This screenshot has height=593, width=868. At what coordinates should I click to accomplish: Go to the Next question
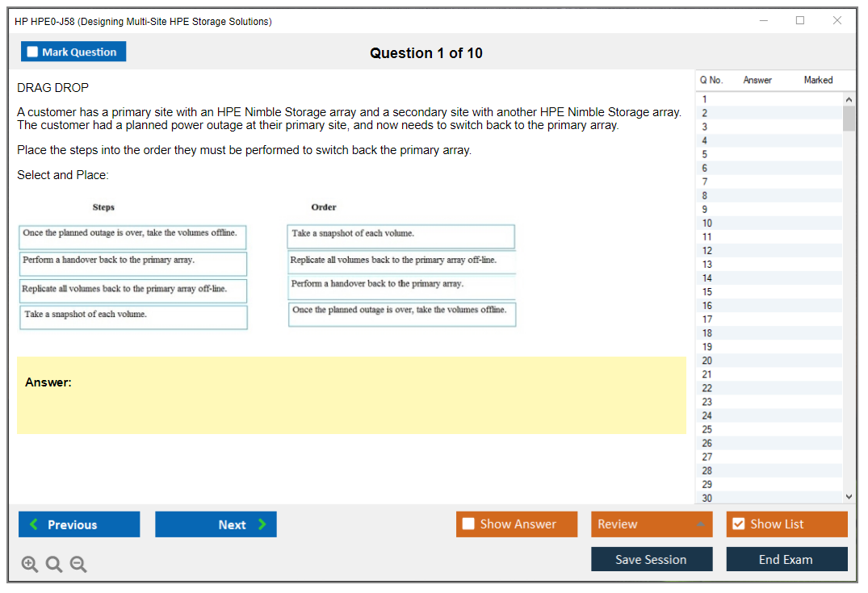(x=216, y=524)
